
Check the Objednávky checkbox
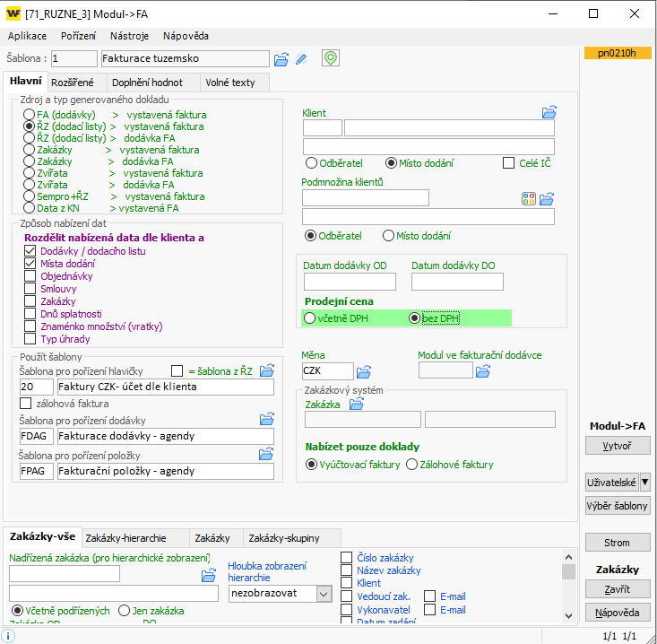(30, 276)
